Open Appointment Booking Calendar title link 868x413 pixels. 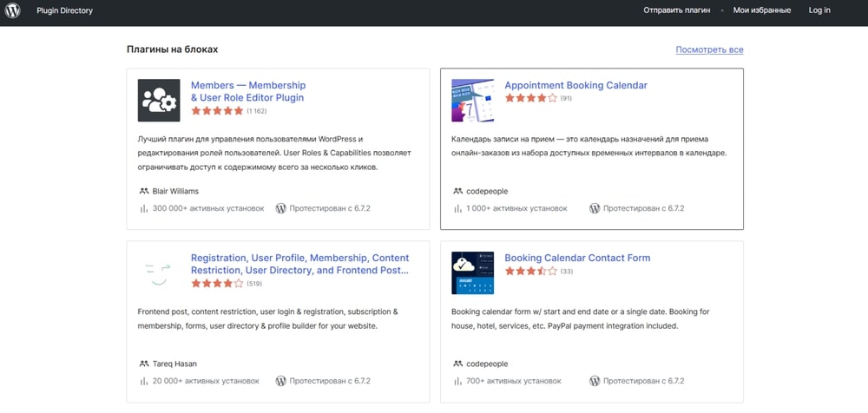[575, 85]
